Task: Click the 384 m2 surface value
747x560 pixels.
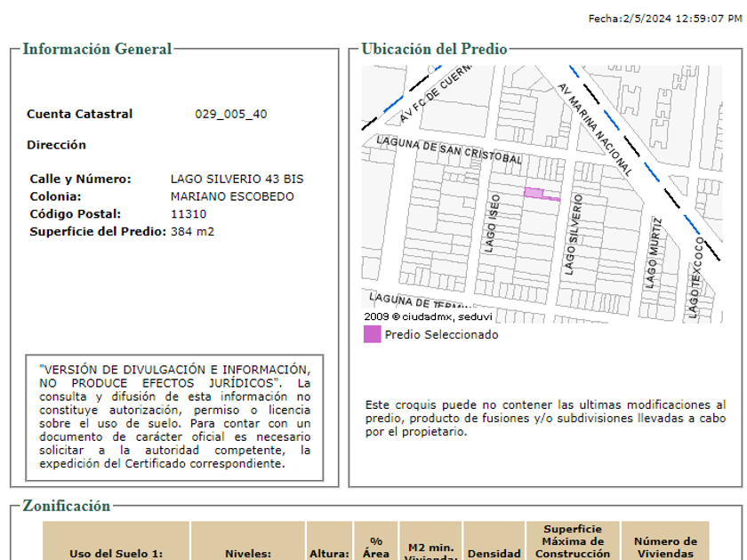Action: tap(192, 232)
